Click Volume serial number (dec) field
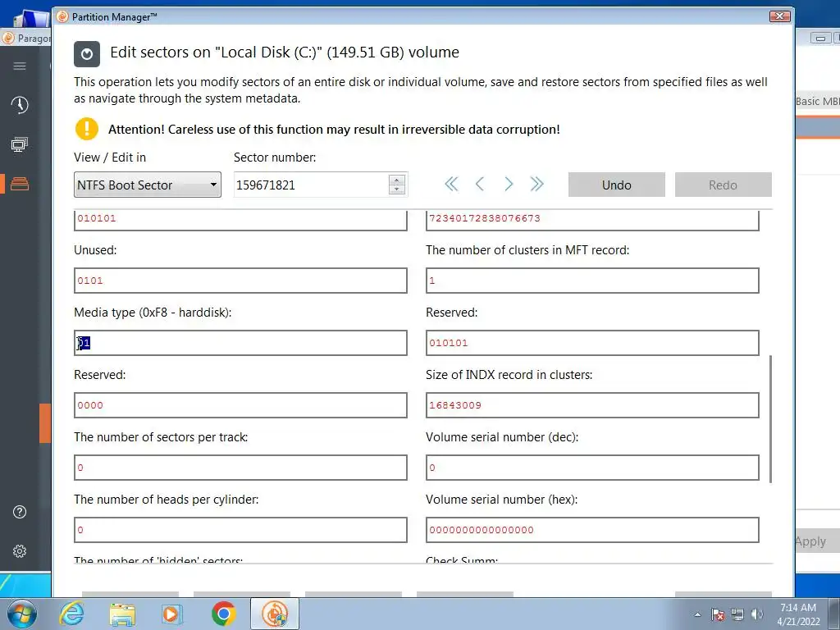The image size is (840, 630). coord(592,468)
